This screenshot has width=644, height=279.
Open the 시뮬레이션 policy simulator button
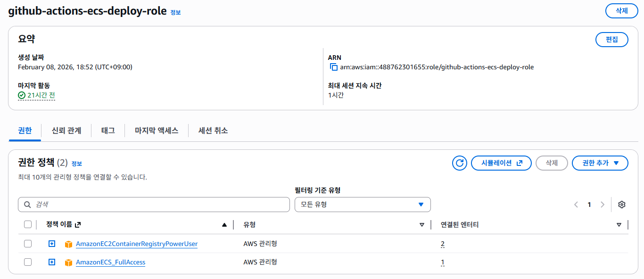point(501,163)
